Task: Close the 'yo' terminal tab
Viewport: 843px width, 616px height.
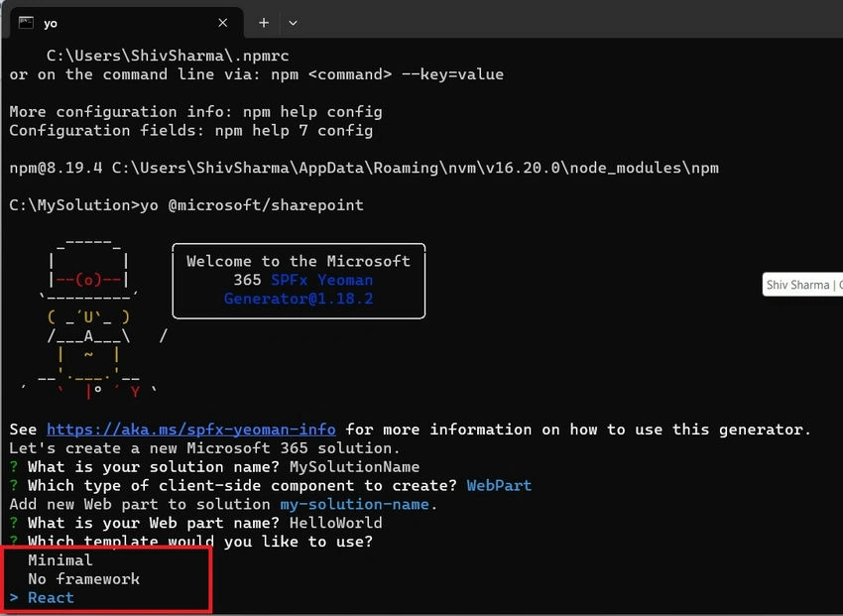Action: point(223,23)
